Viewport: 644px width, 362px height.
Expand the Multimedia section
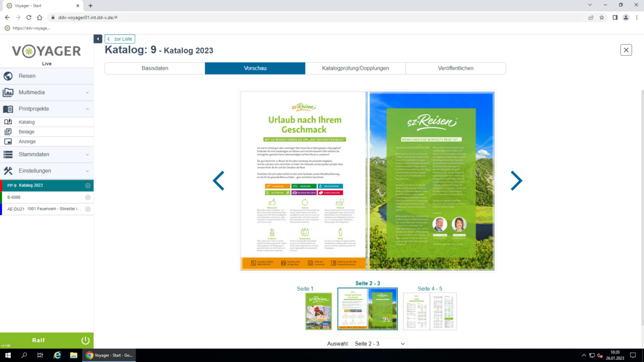point(47,92)
